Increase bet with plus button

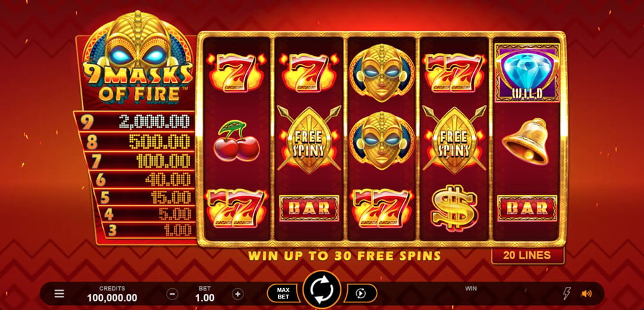pyautogui.click(x=238, y=293)
